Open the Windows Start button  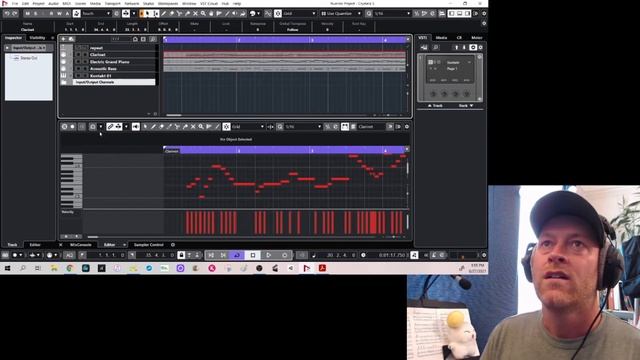7,268
